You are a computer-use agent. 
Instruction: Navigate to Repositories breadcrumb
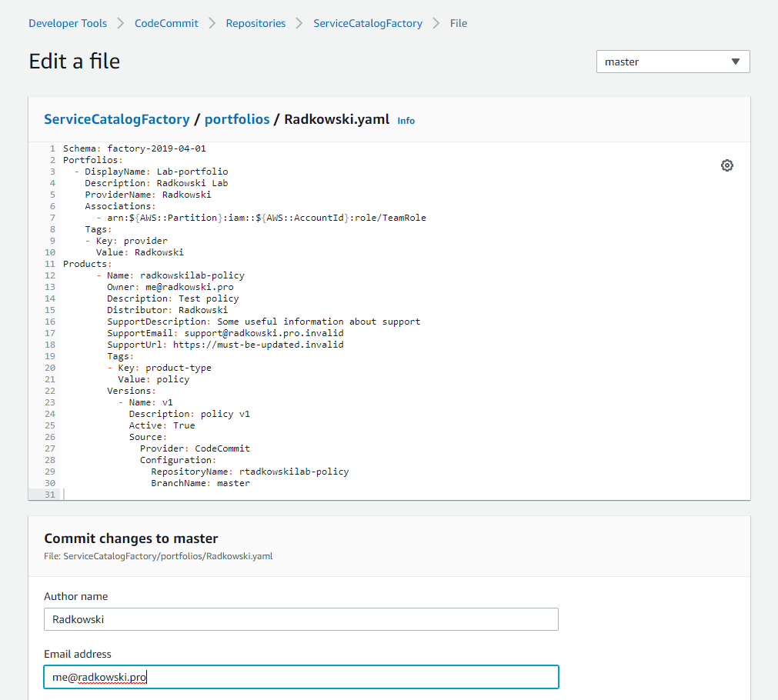tap(255, 23)
